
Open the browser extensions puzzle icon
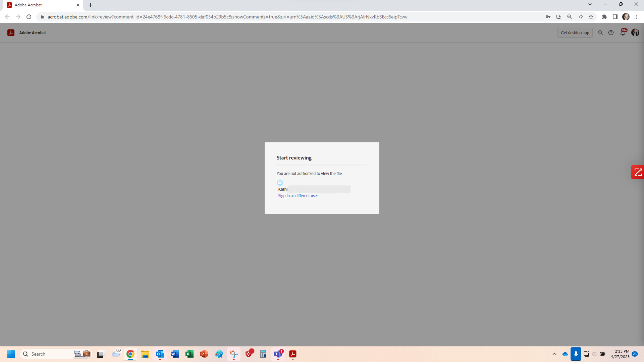click(605, 17)
